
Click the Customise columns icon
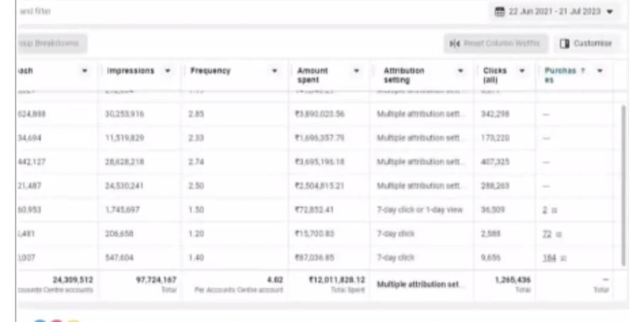[x=564, y=44]
